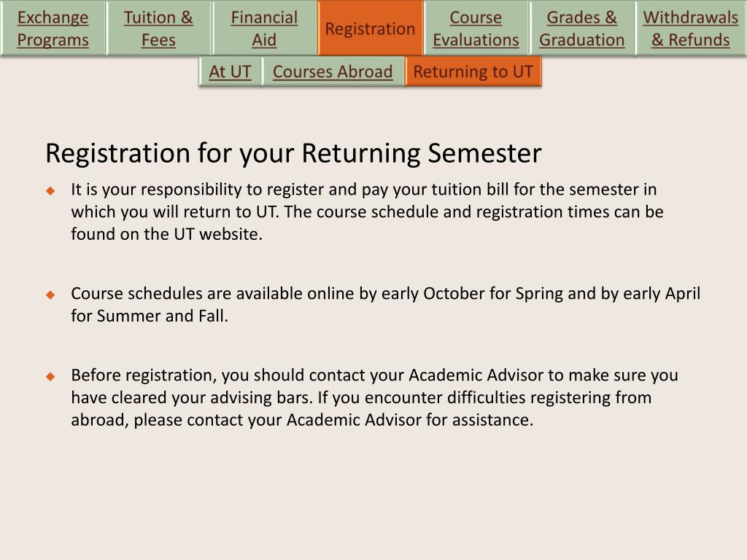The image size is (747, 560).
Task: Click the text Academic Advisor for assistance
Action: (410, 419)
